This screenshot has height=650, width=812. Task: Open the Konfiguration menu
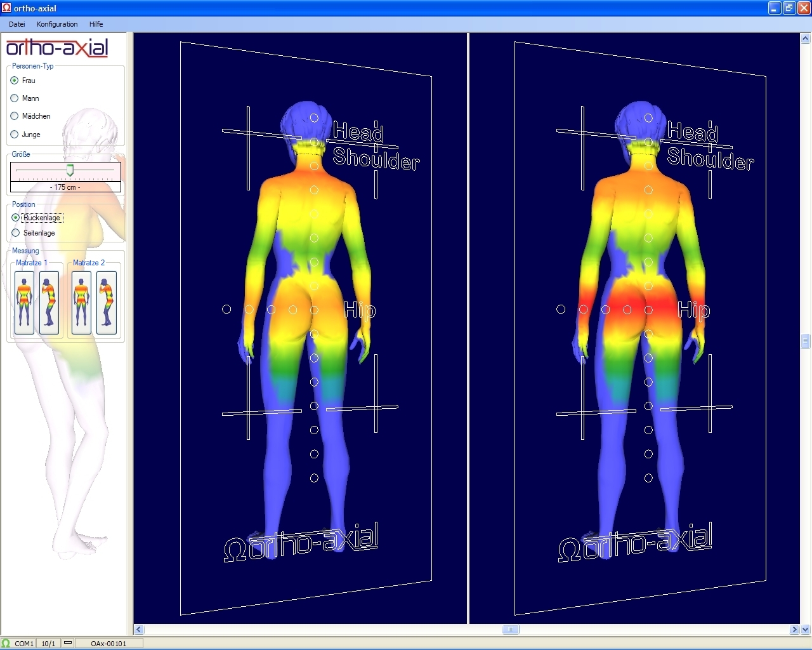(57, 24)
